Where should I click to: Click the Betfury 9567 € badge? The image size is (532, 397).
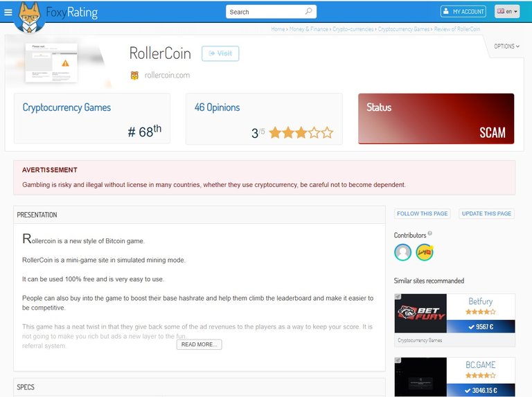click(x=481, y=326)
